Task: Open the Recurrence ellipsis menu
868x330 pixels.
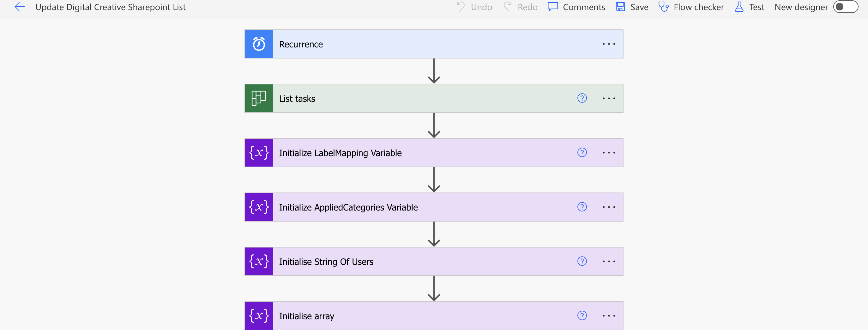Action: 609,44
